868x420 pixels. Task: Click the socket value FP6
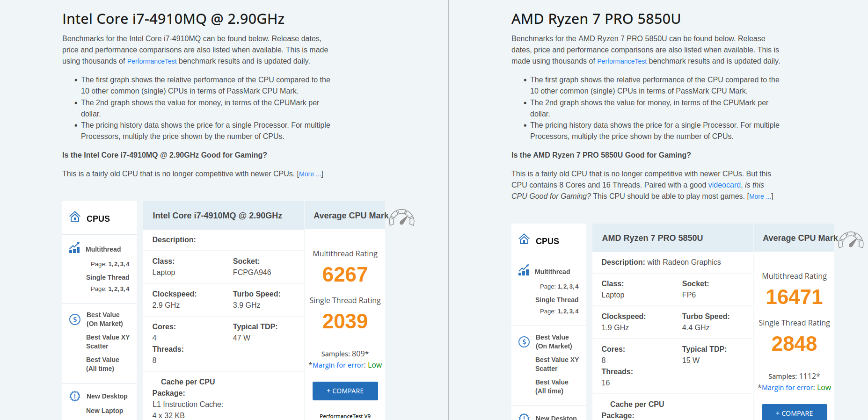click(x=689, y=295)
